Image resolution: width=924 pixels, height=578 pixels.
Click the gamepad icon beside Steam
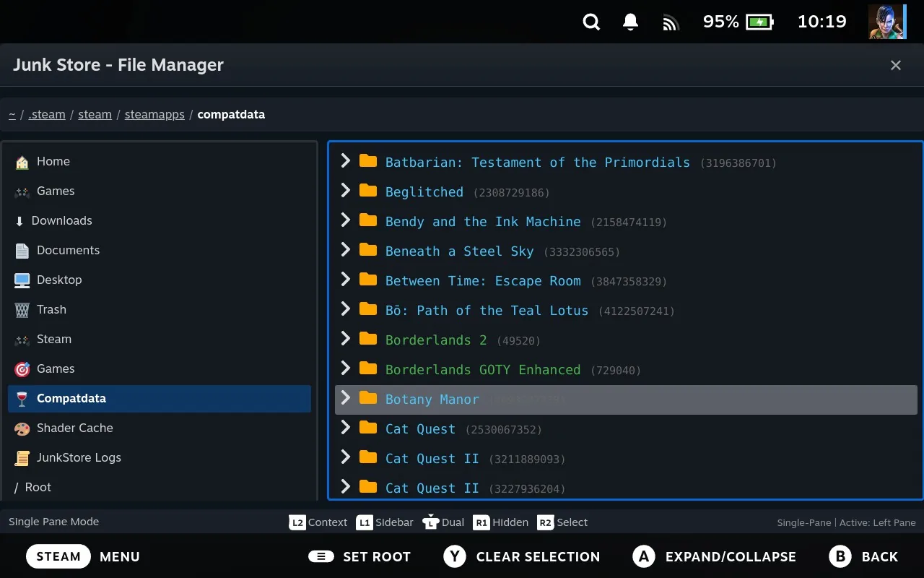pyautogui.click(x=22, y=340)
